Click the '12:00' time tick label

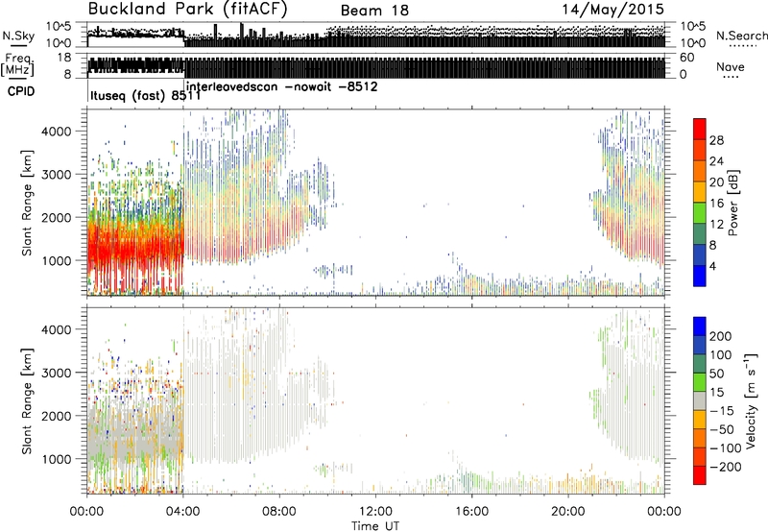coord(375,512)
